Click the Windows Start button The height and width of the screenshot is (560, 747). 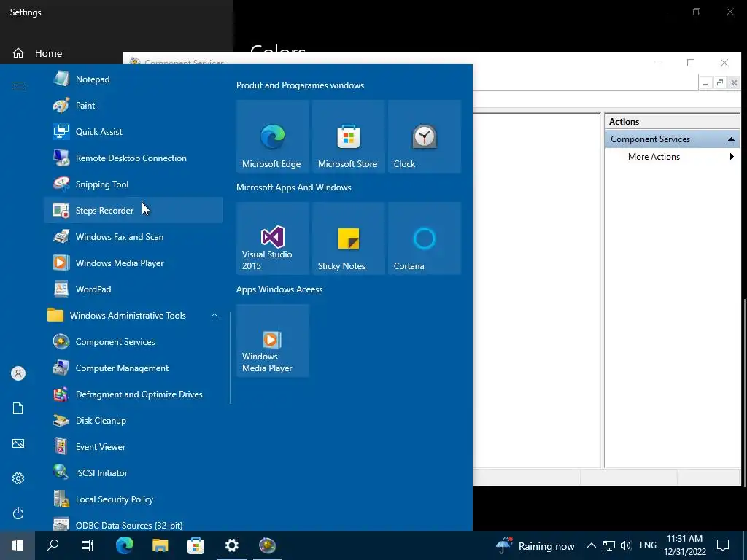[x=18, y=545]
